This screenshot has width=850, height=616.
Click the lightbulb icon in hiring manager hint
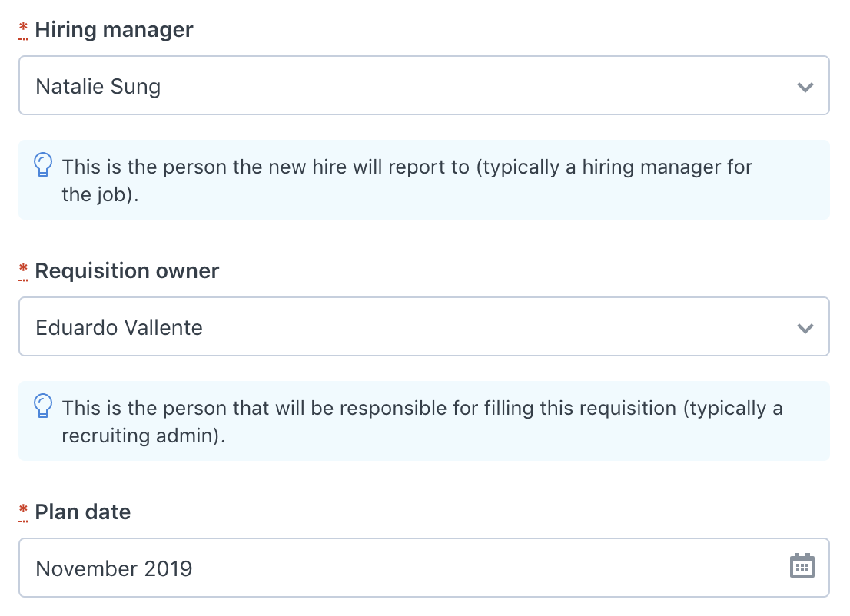click(43, 164)
